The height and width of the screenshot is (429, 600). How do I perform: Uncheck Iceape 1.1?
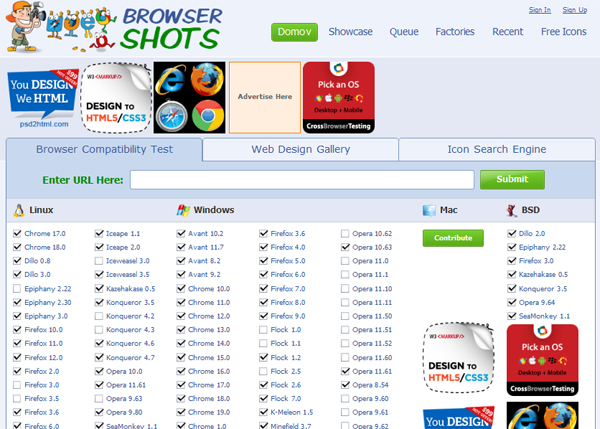tap(99, 233)
